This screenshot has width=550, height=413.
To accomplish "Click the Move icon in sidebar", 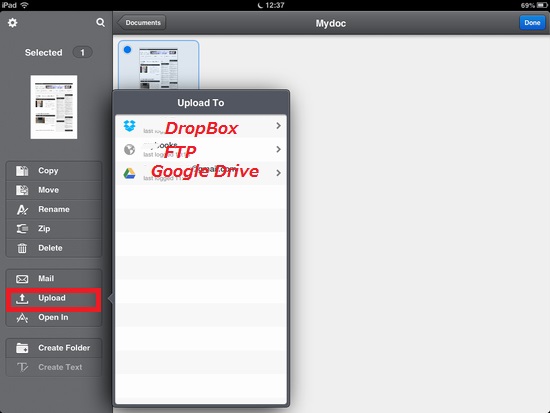I will [x=22, y=190].
